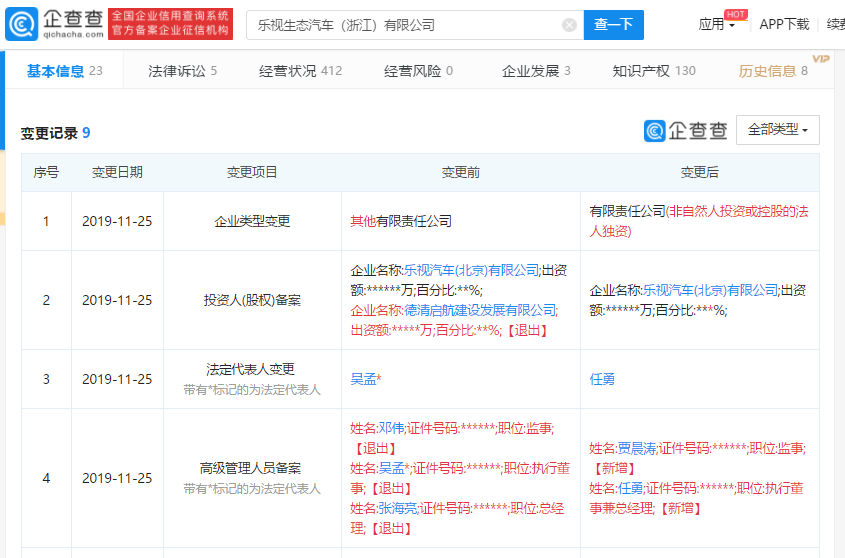Open 任勇 profile link in row 3

click(602, 379)
